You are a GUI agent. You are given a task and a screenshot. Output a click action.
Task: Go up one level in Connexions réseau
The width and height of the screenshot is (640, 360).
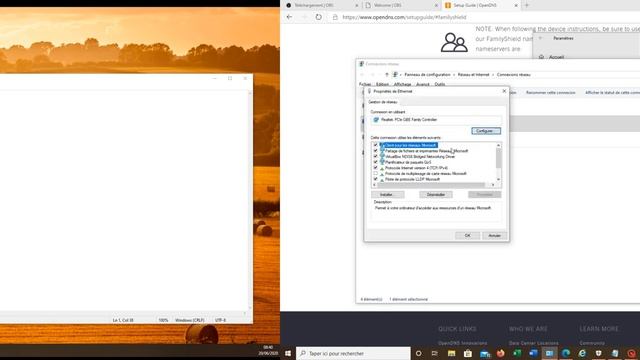(x=387, y=75)
